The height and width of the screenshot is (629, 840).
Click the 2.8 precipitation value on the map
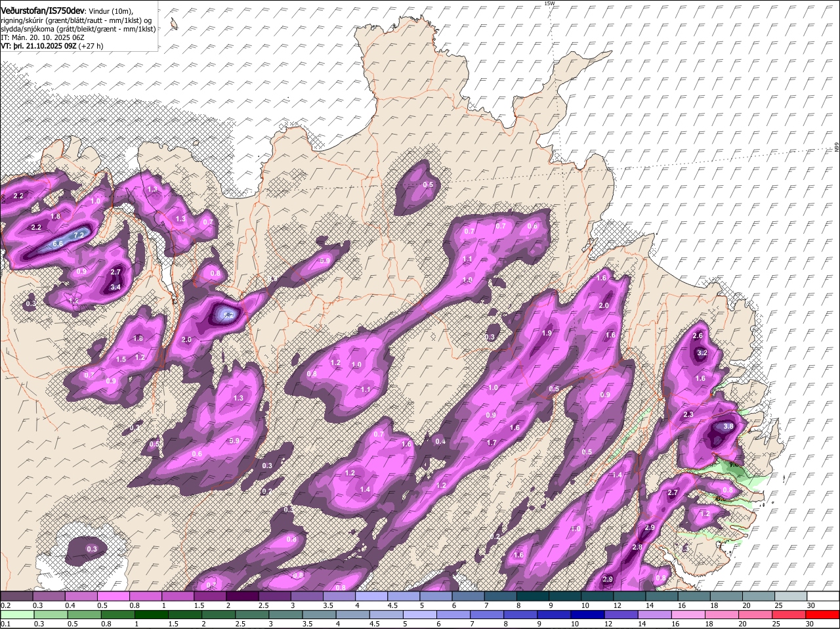coord(637,547)
